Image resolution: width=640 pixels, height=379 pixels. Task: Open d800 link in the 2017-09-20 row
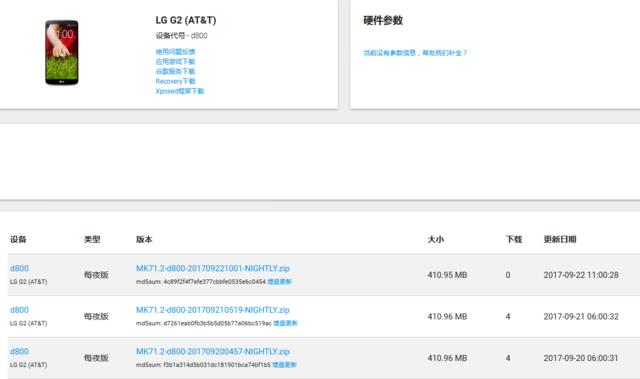click(19, 352)
